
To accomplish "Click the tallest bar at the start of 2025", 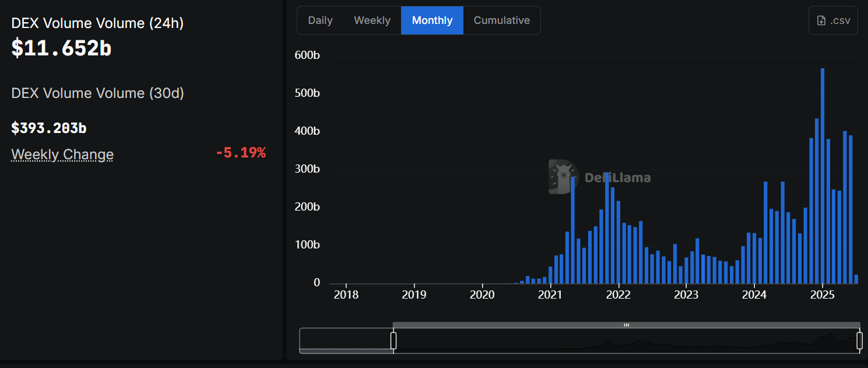I will coord(822,175).
